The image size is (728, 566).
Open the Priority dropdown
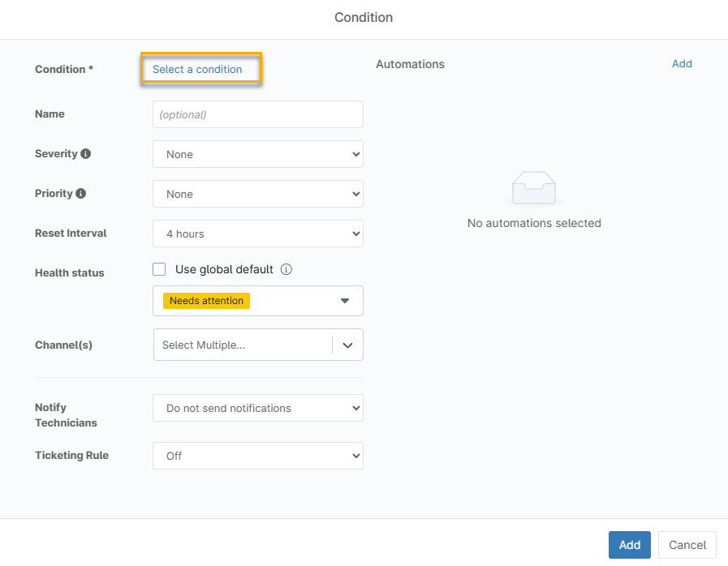[257, 194]
